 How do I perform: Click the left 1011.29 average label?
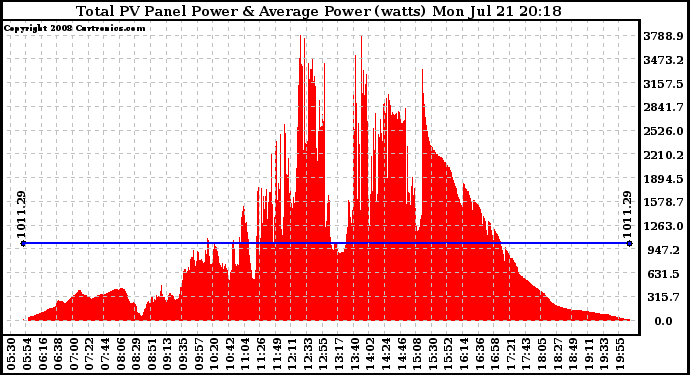point(22,214)
